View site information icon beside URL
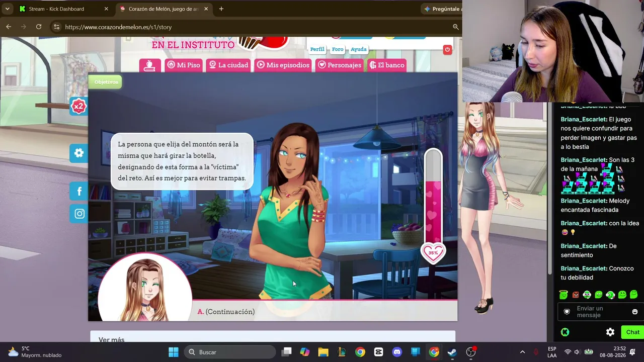Viewport: 644px width, 362px height. pos(56,27)
